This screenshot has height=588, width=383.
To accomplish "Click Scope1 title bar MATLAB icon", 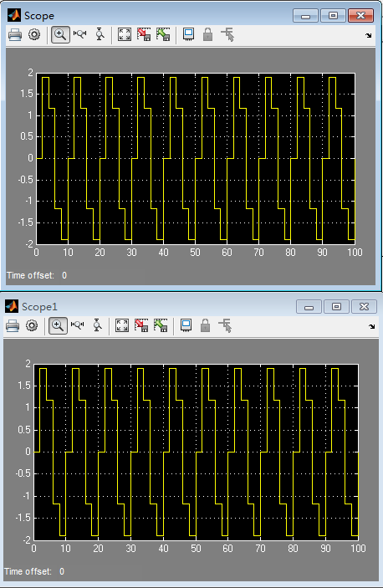I will coord(11,306).
